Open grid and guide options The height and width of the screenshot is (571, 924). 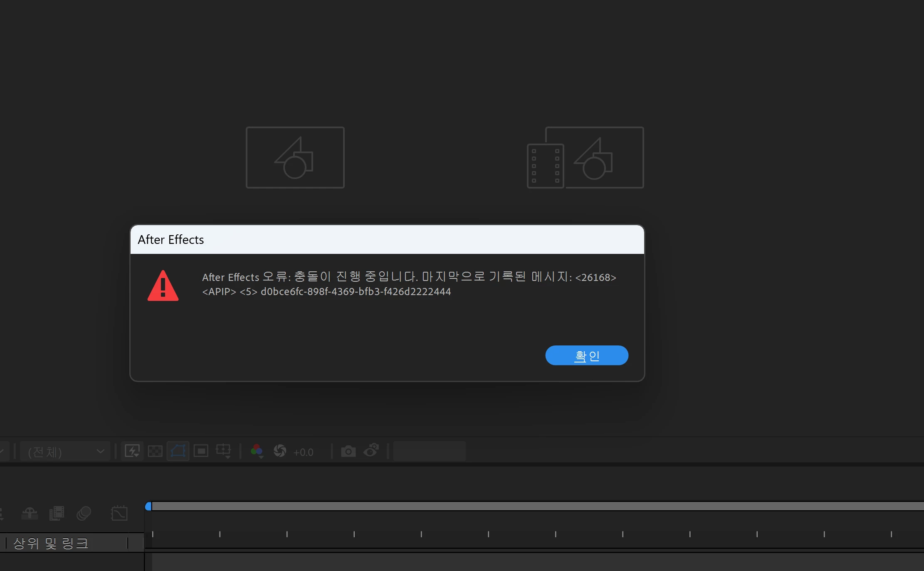tap(223, 451)
